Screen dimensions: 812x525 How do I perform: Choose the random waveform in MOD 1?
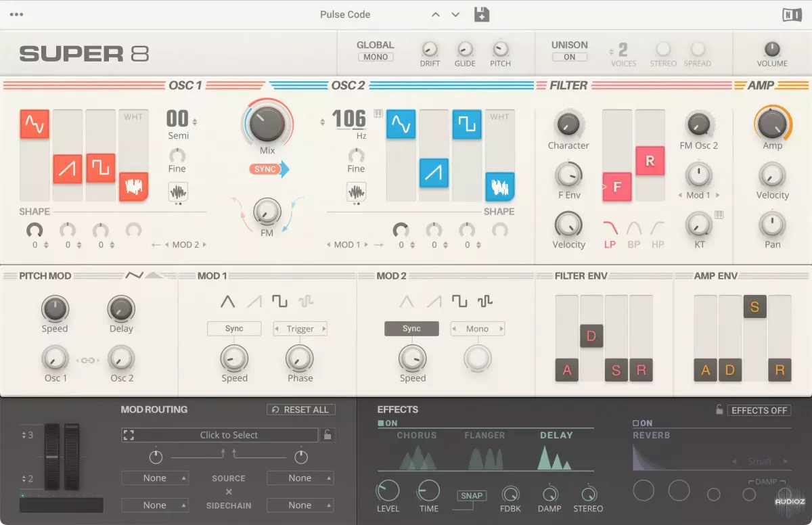306,302
